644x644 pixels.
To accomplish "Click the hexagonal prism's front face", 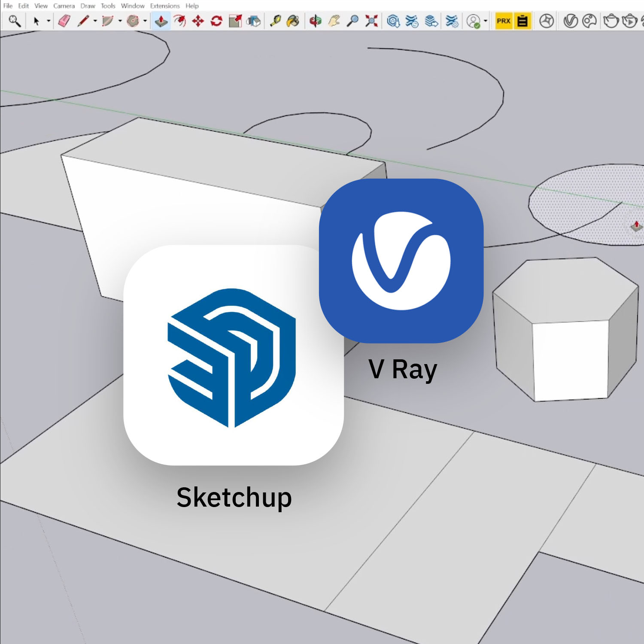I will click(571, 361).
